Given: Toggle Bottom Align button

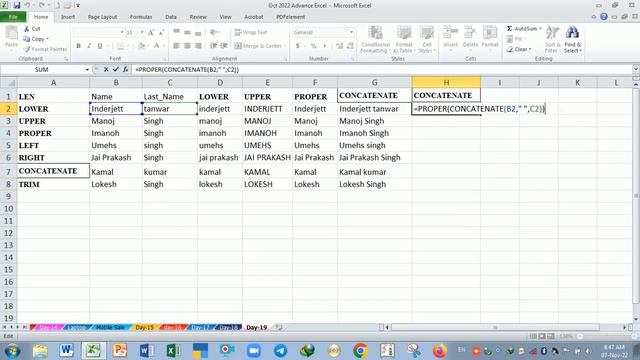Looking at the screenshot, I should pyautogui.click(x=198, y=32).
